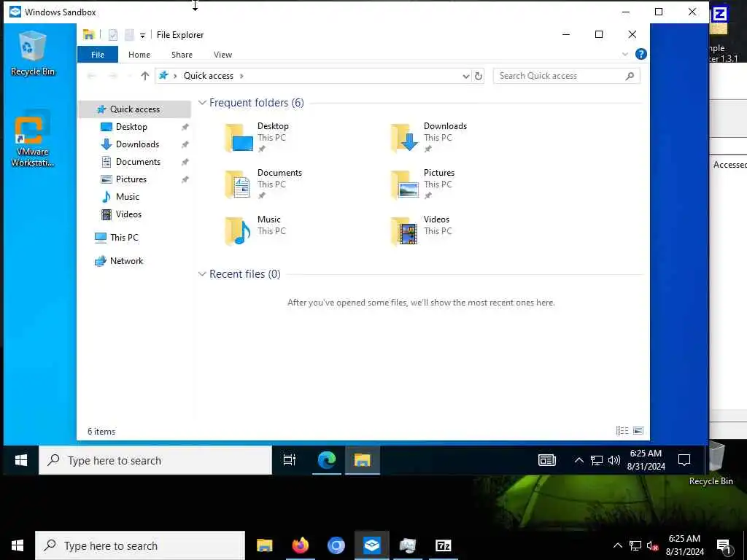The height and width of the screenshot is (560, 747).
Task: Open VMware Workstation shortcut on Sandbox desktop
Action: pyautogui.click(x=32, y=138)
